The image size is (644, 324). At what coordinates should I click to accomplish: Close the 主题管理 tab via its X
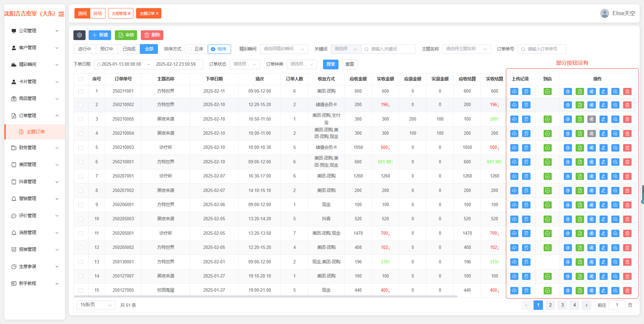pos(129,13)
